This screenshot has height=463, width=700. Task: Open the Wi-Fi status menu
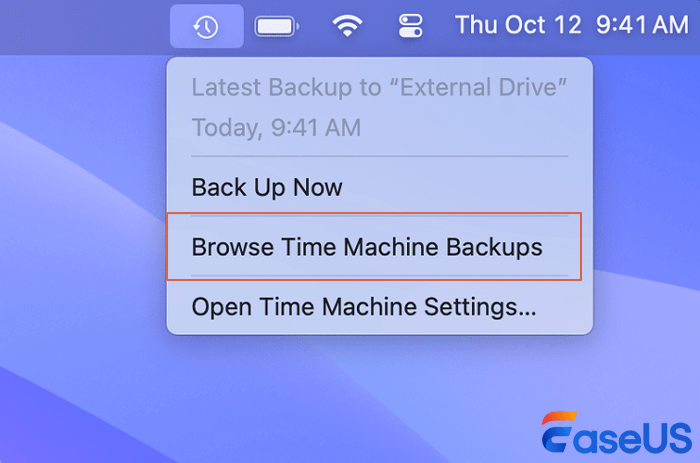pos(347,27)
